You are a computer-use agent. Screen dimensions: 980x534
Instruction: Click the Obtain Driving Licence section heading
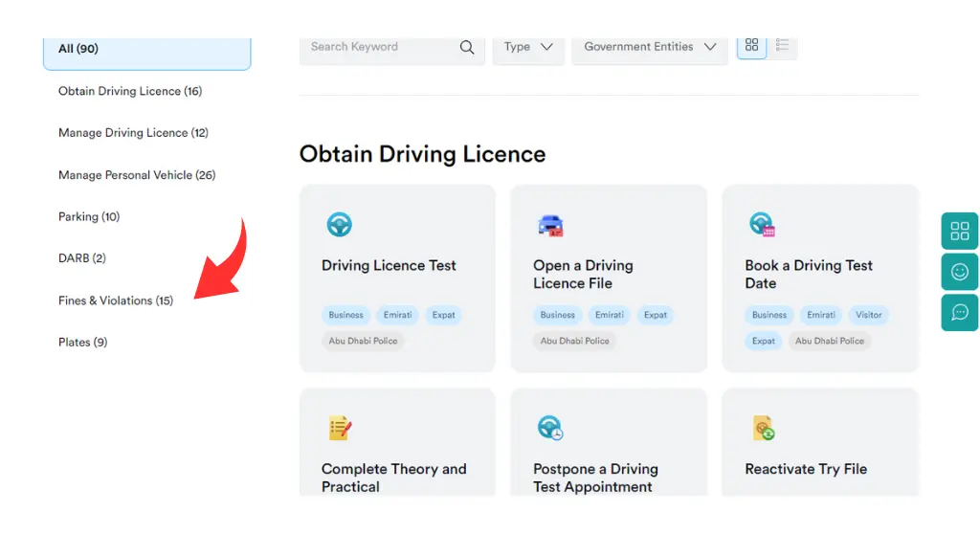[422, 154]
